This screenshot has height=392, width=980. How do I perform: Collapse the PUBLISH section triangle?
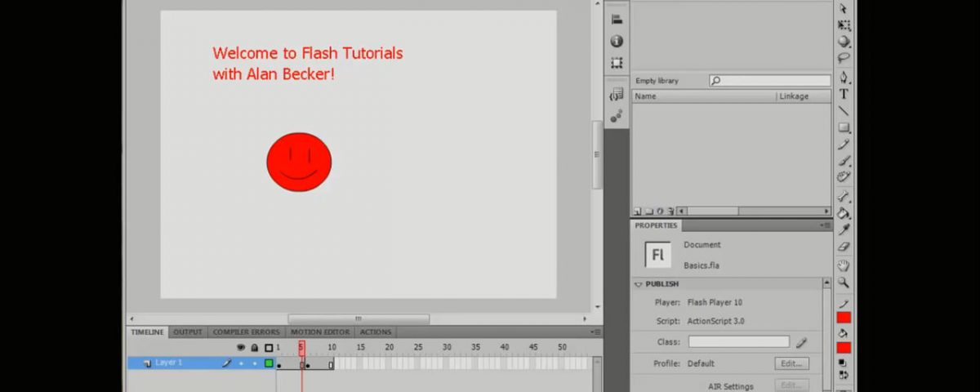click(x=639, y=284)
